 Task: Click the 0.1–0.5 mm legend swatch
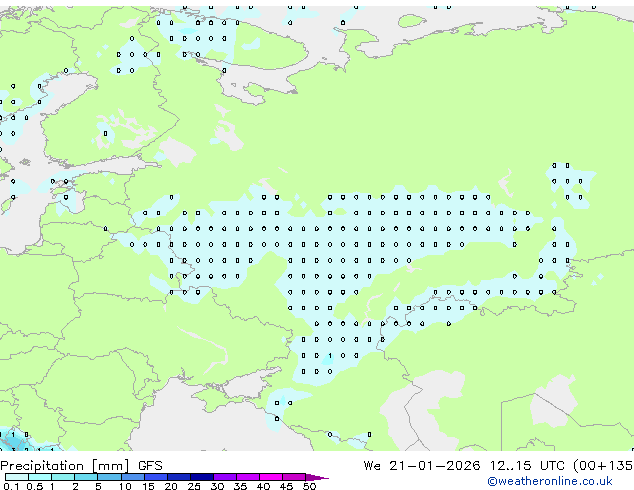17,477
